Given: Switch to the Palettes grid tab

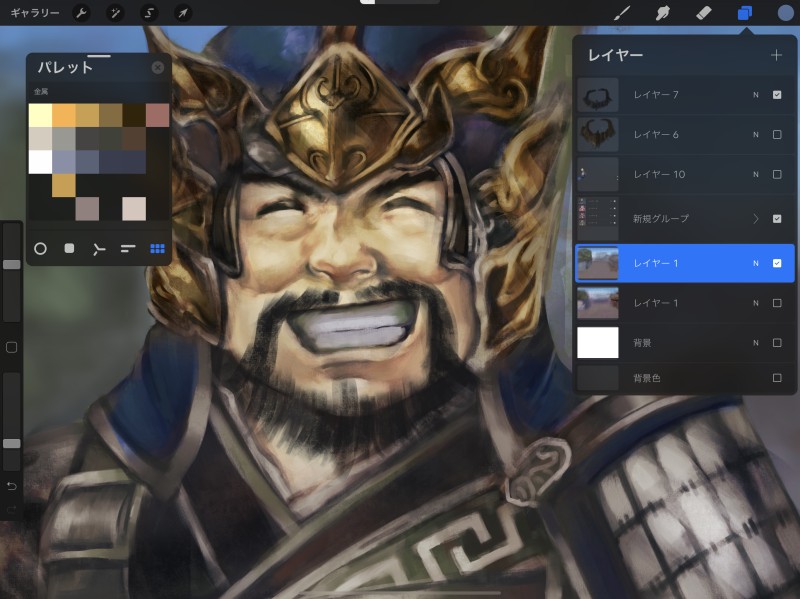Looking at the screenshot, I should (158, 248).
